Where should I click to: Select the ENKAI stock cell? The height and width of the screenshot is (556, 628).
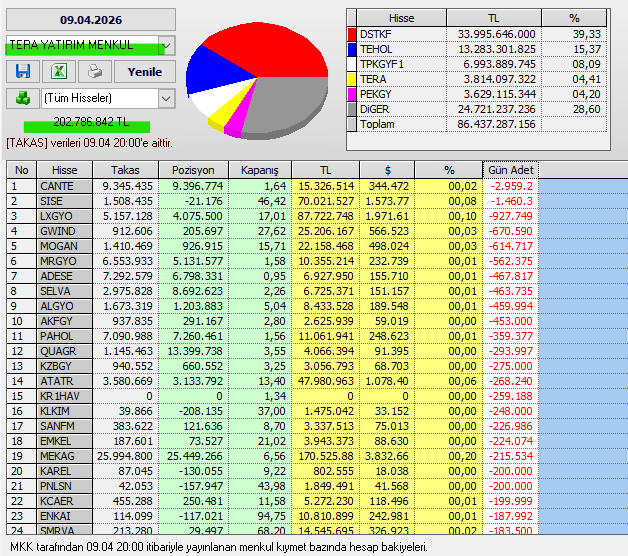pyautogui.click(x=64, y=516)
